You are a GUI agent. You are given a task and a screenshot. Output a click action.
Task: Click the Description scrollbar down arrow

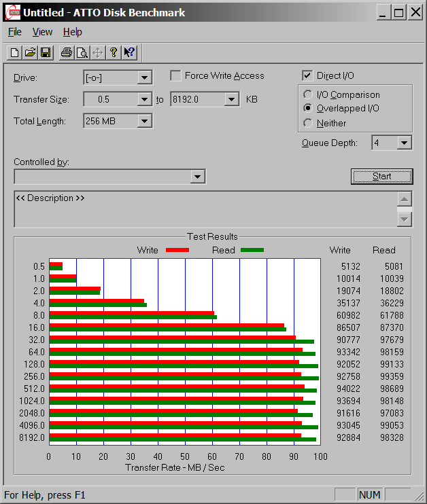click(x=405, y=219)
